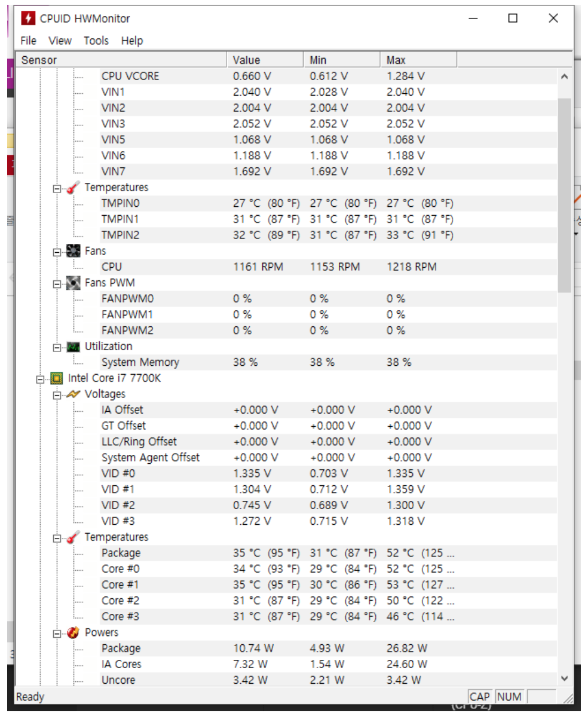Open the Help menu
Screen dimensions: 588x716
[x=132, y=41]
